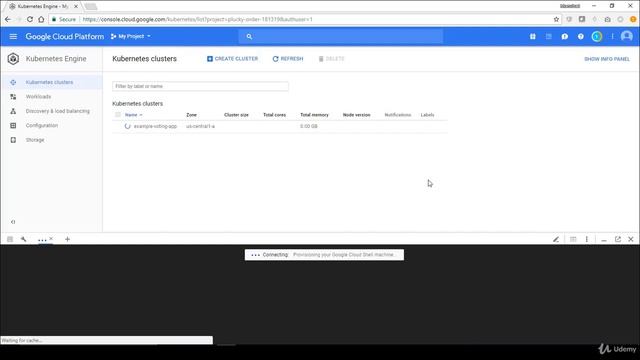Focus the top blue search bar
This screenshot has width=640, height=360.
(x=341, y=36)
